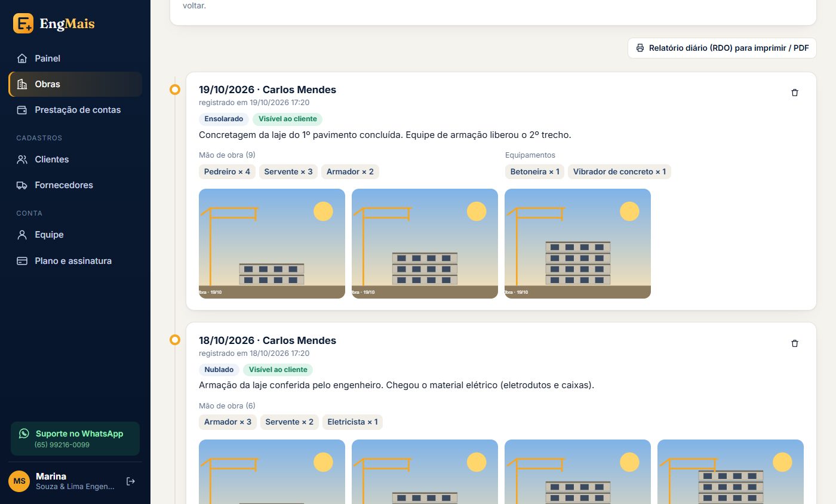Click heading 18/10/2026 · Carlos Mendes
The height and width of the screenshot is (504, 836).
click(x=268, y=340)
